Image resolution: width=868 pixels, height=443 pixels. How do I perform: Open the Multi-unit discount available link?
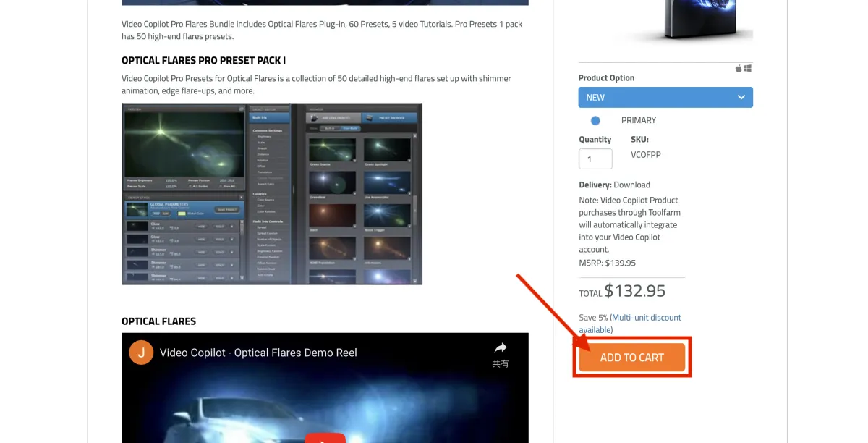click(630, 324)
